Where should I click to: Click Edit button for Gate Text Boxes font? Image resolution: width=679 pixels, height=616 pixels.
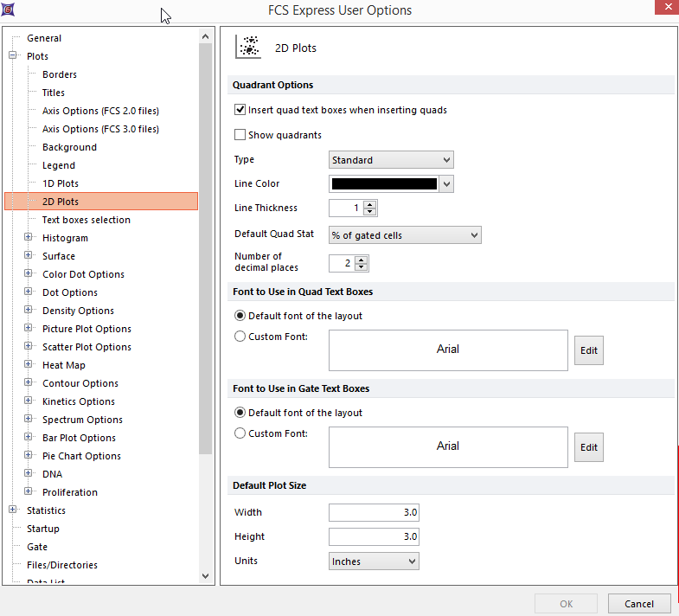click(588, 447)
